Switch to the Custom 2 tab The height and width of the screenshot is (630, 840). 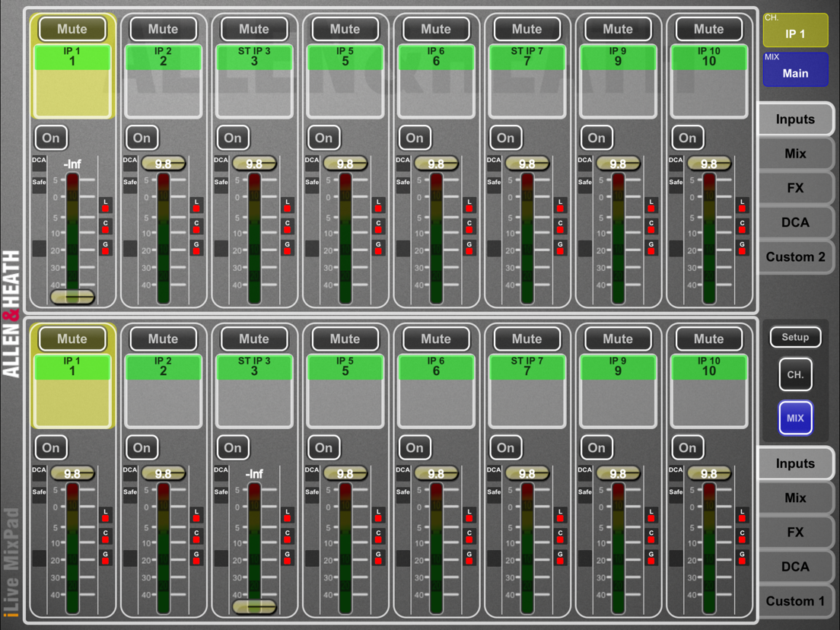point(796,256)
